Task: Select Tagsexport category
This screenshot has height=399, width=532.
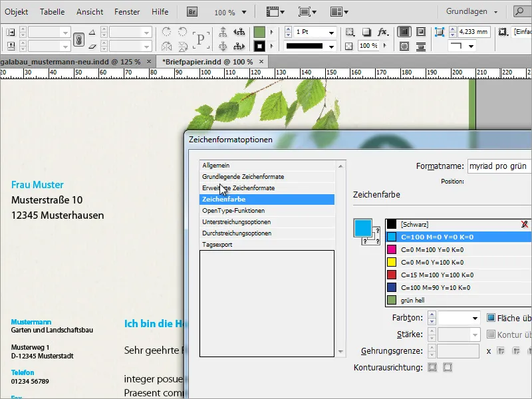Action: 267,245
